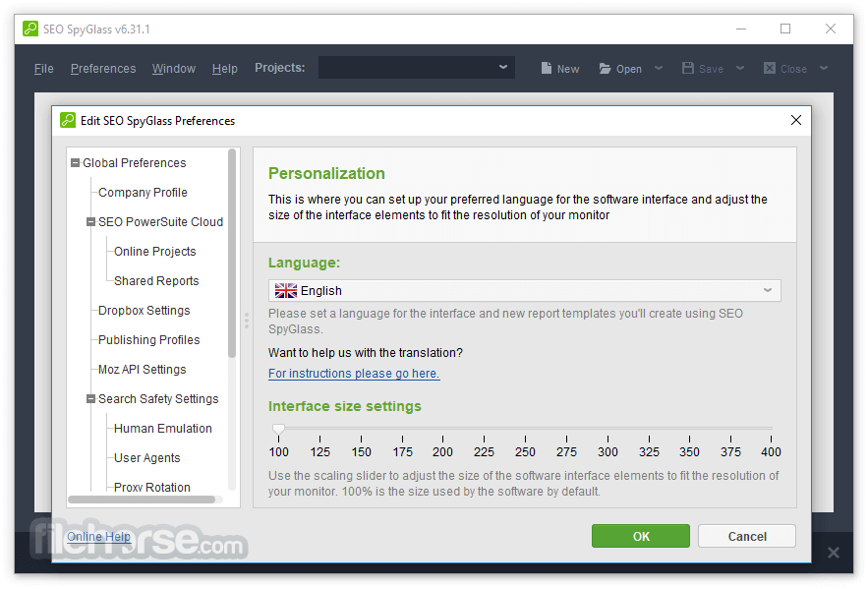Select Shared Reports in the tree
Image resolution: width=868 pixels, height=589 pixels.
[156, 280]
